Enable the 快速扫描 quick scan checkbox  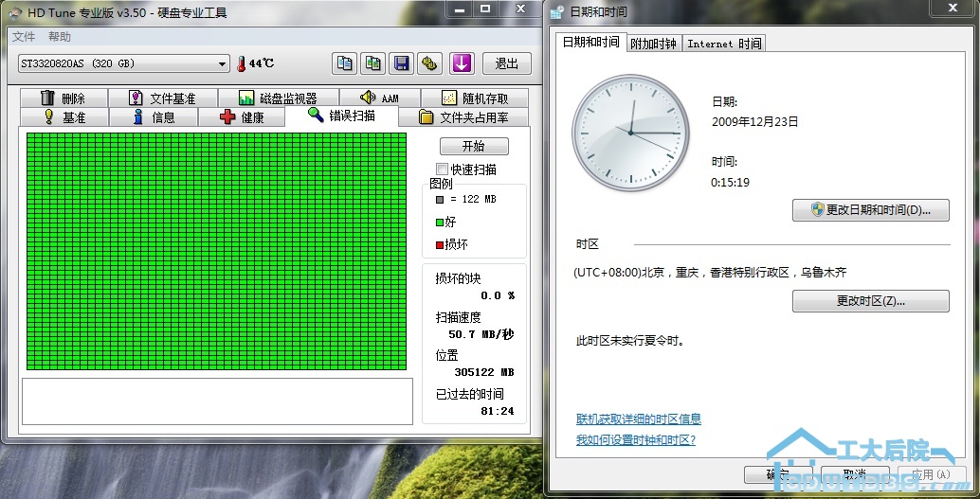(x=443, y=169)
